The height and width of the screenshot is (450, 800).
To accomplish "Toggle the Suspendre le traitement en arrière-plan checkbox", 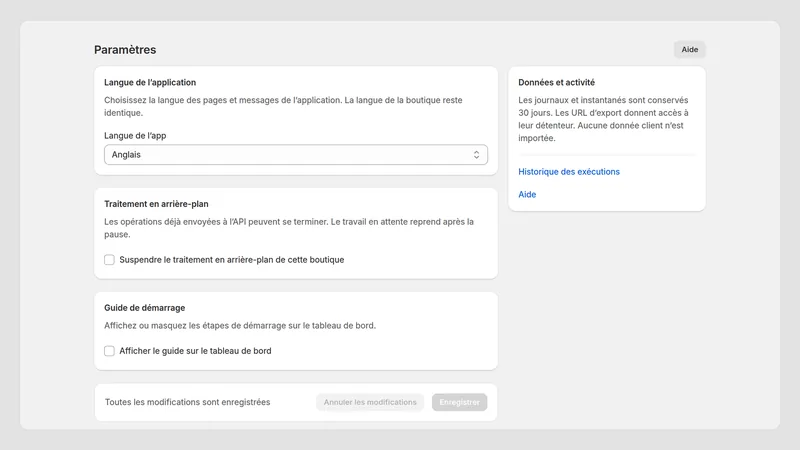I will point(109,260).
